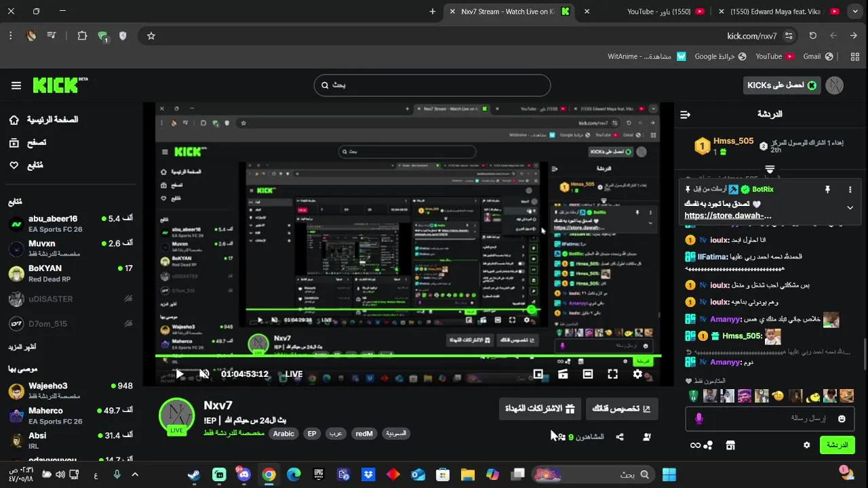
Task: Click the get KICKs button
Action: pyautogui.click(x=782, y=85)
